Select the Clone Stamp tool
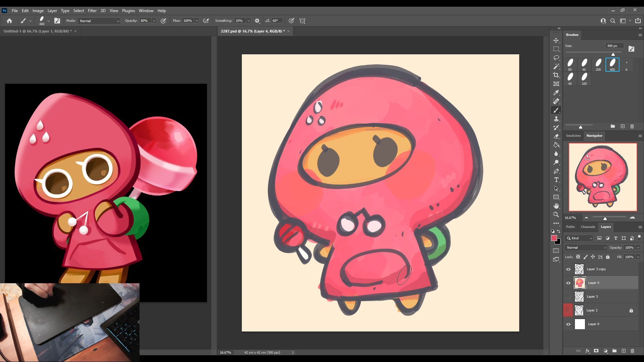Viewport: 644px width, 362px height. coord(556,119)
